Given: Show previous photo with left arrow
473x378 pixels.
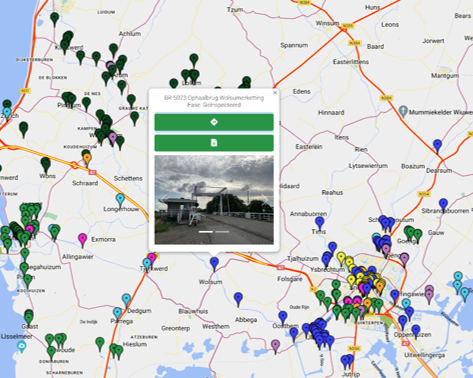Looking at the screenshot, I should pyautogui.click(x=164, y=200).
